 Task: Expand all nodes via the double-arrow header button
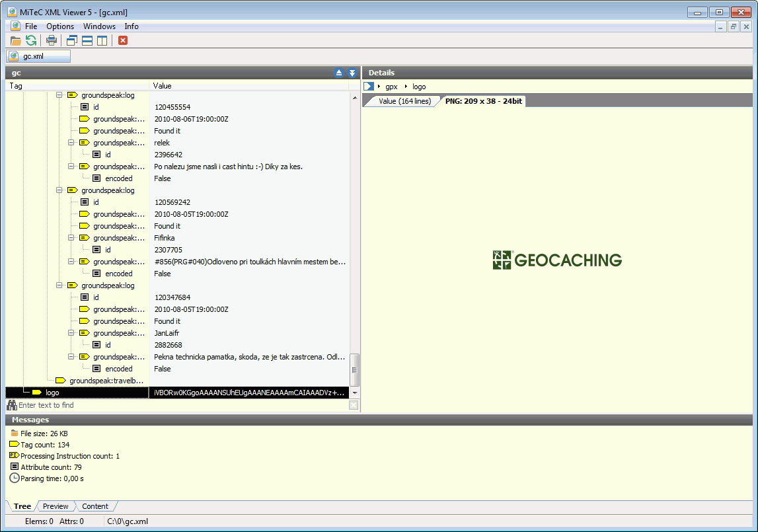(351, 73)
